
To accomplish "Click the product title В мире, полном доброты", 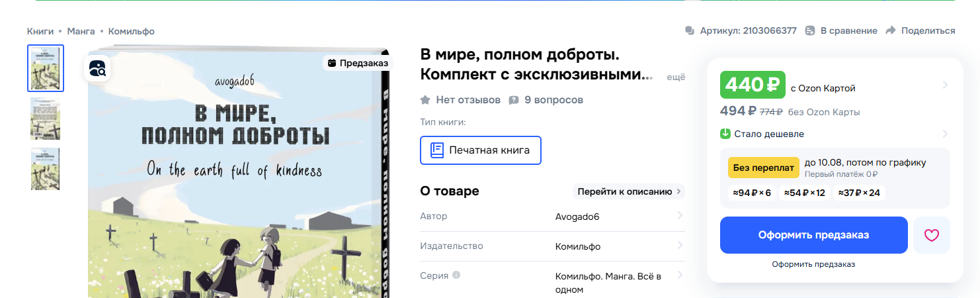I will pos(536,64).
